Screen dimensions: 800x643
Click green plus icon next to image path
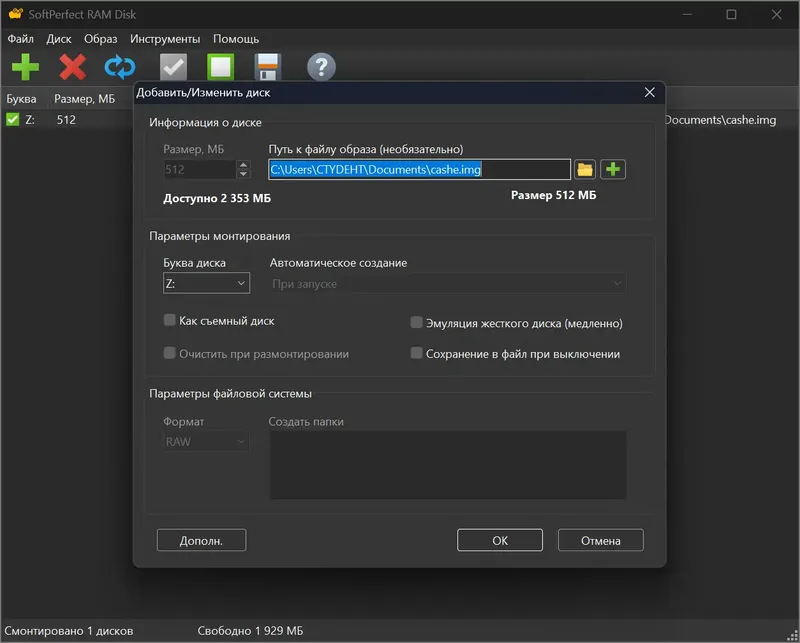click(x=613, y=169)
